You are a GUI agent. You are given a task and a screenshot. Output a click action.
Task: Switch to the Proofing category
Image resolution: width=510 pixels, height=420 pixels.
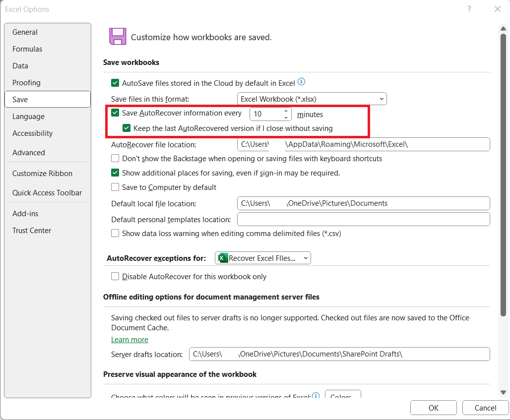pyautogui.click(x=48, y=83)
